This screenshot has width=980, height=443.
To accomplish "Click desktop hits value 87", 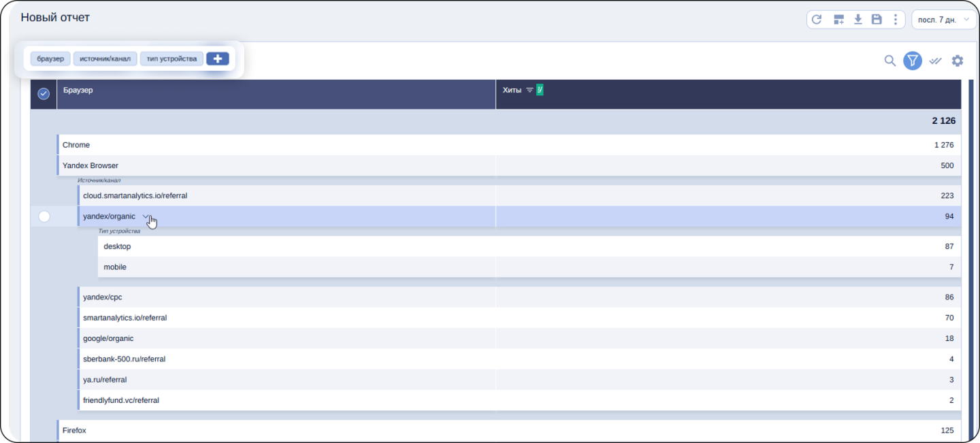I will point(949,246).
